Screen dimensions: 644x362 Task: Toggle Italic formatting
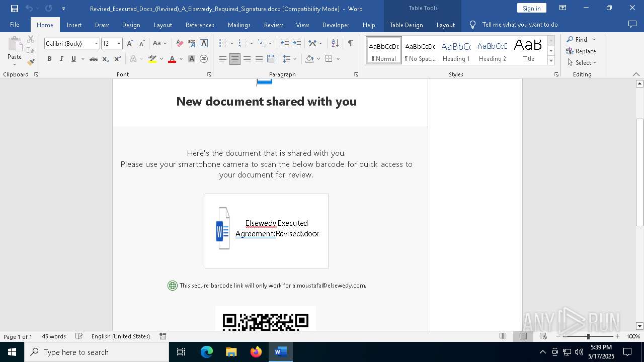61,59
